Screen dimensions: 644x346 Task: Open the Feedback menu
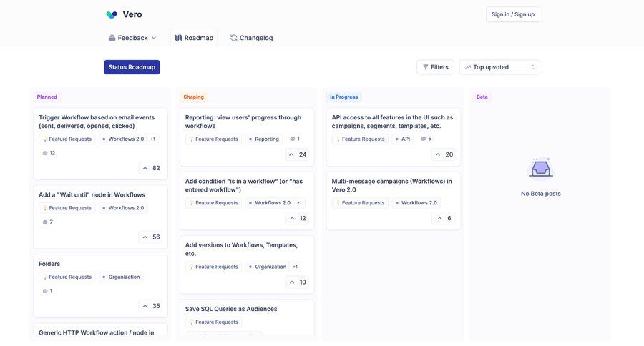[132, 38]
